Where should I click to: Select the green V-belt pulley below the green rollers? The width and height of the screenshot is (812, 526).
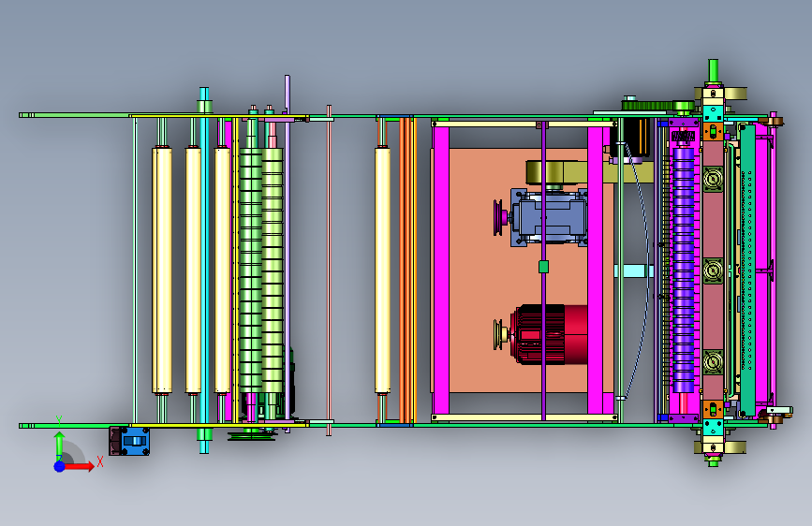pyautogui.click(x=252, y=436)
